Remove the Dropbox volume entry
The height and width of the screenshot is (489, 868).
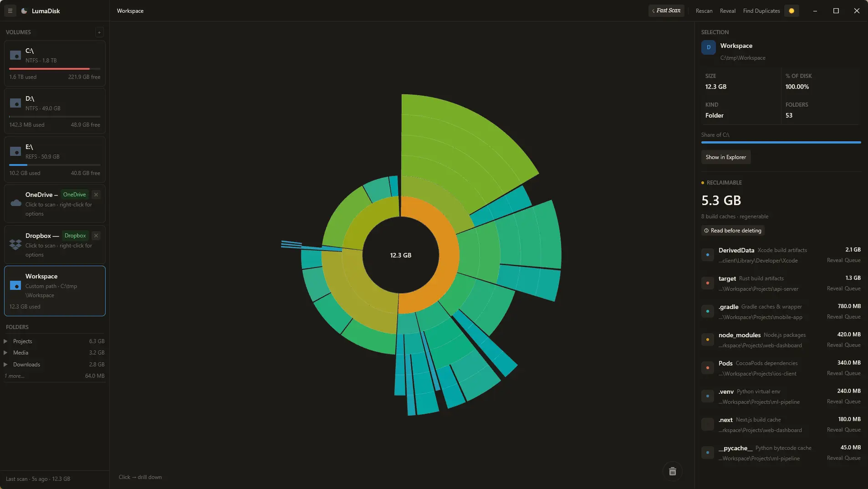tap(96, 236)
